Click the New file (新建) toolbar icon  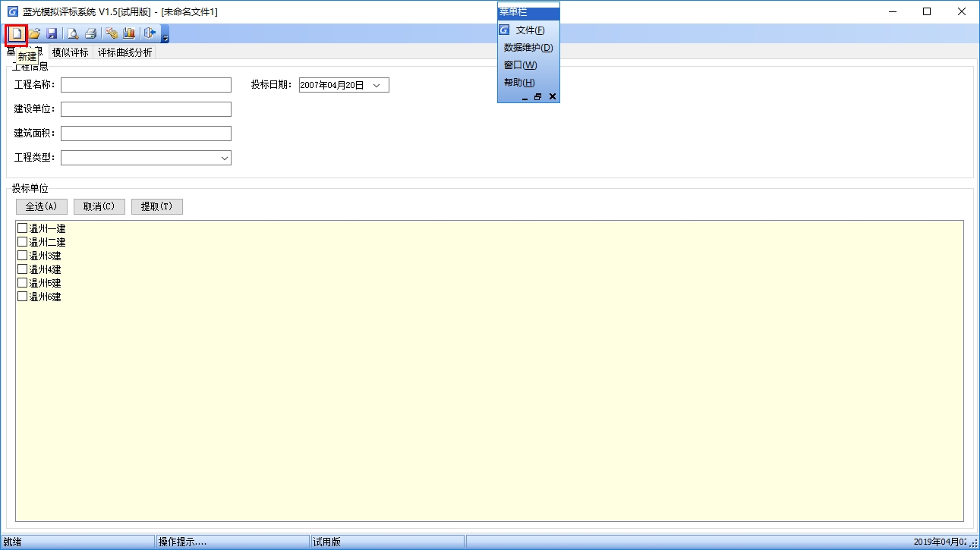pyautogui.click(x=16, y=33)
